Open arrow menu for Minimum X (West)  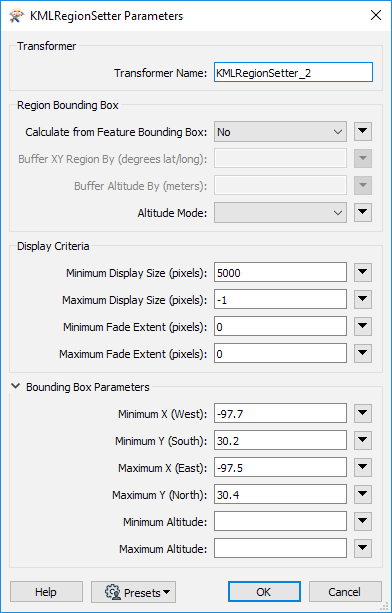[x=363, y=414]
